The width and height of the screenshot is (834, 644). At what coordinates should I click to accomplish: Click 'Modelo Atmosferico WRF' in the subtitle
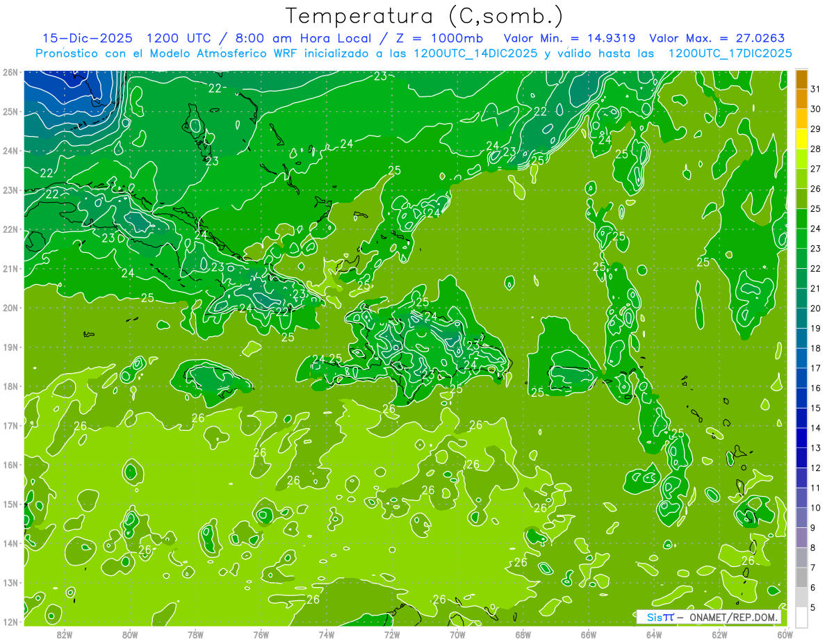224,53
